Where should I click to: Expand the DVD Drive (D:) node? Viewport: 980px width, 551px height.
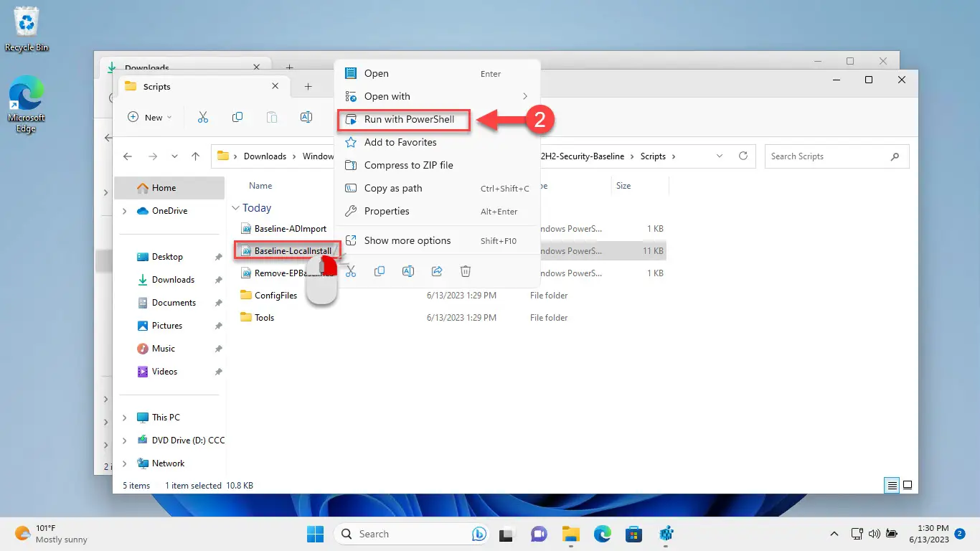(x=125, y=441)
